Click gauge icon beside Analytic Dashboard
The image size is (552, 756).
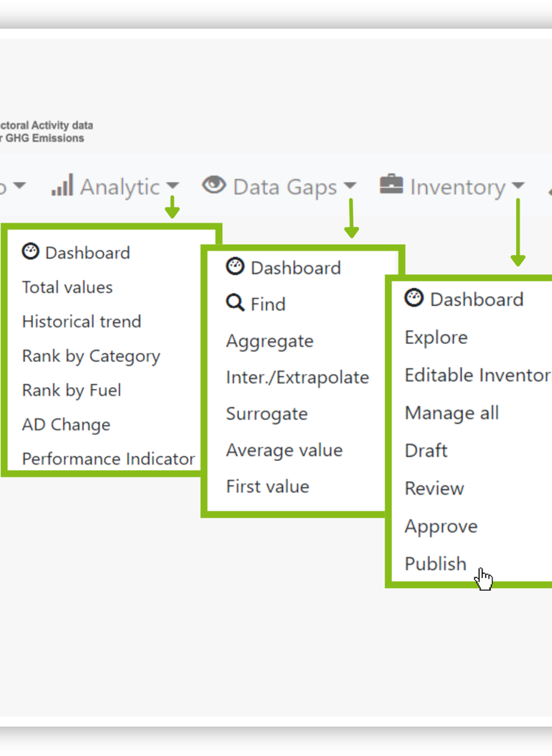[x=30, y=252]
